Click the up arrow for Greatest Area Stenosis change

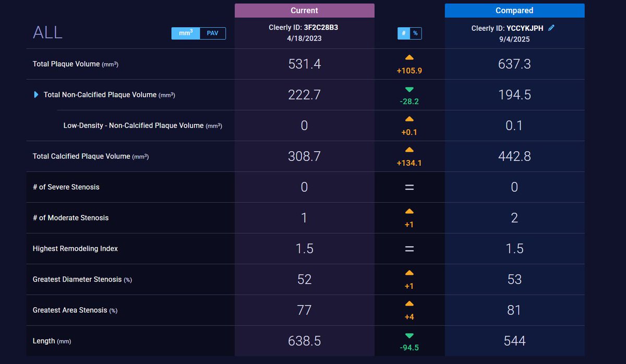tap(409, 304)
